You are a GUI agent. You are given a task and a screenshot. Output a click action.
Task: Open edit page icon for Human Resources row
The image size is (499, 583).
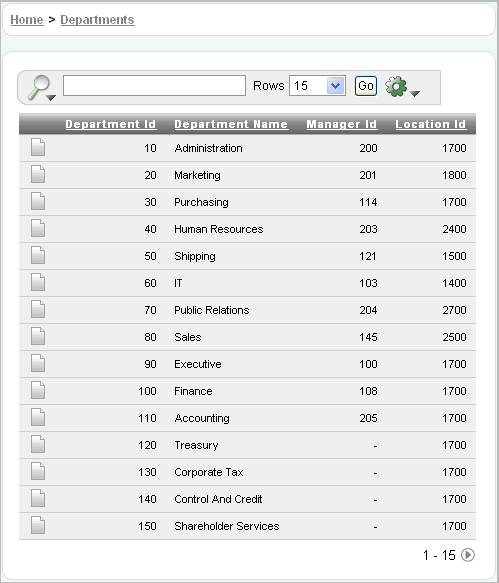tap(38, 228)
